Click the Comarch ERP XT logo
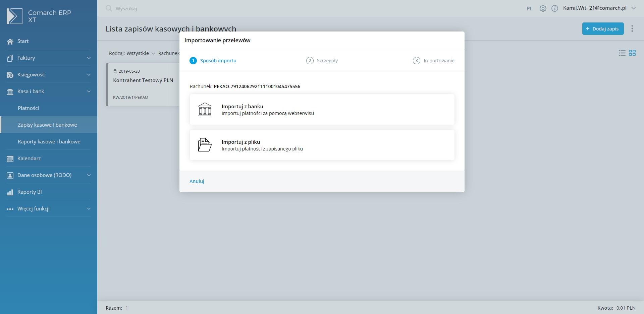The width and height of the screenshot is (644, 314). 39,16
